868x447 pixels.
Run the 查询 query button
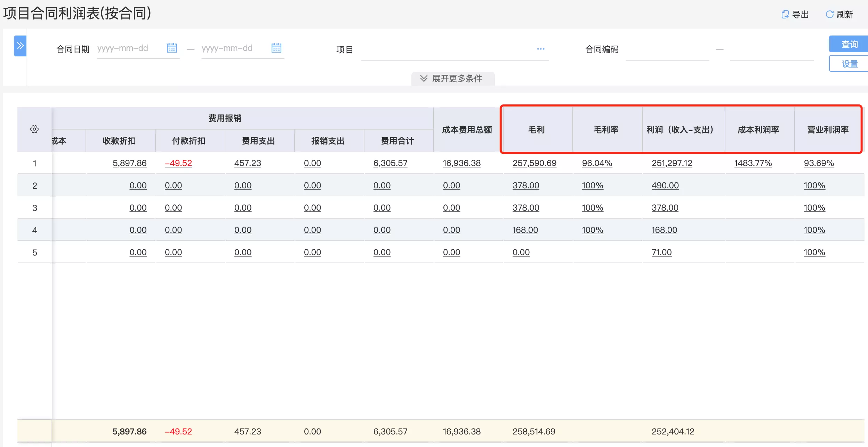[x=849, y=44]
